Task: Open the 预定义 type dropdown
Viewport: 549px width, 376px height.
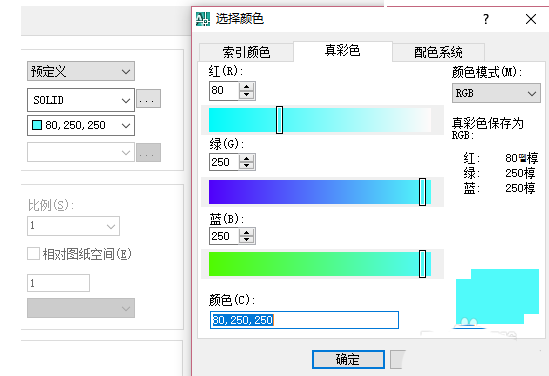Action: [x=81, y=71]
